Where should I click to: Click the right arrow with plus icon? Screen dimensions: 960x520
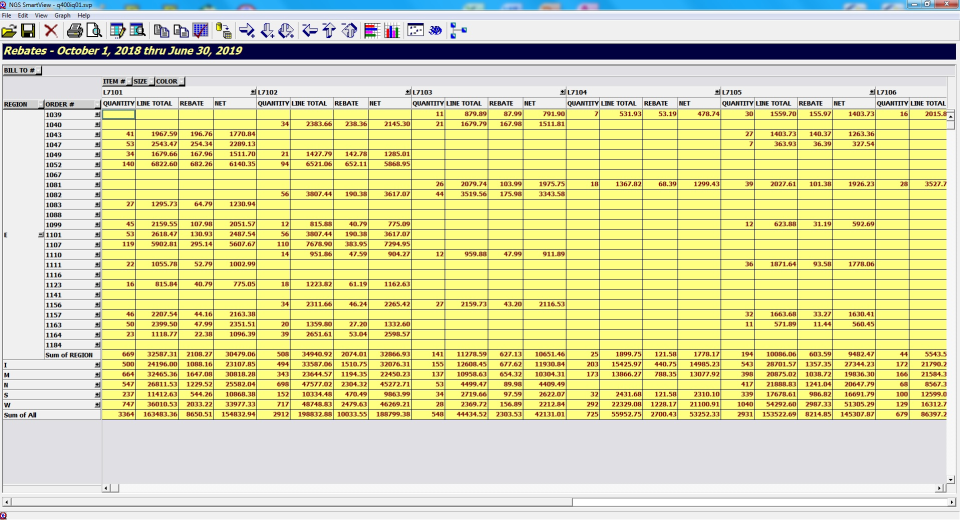click(x=247, y=31)
